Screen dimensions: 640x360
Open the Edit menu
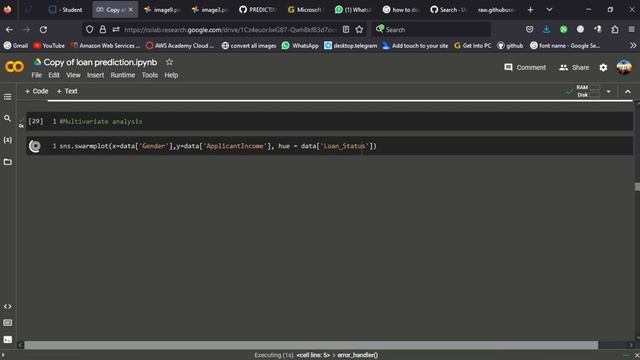54,75
